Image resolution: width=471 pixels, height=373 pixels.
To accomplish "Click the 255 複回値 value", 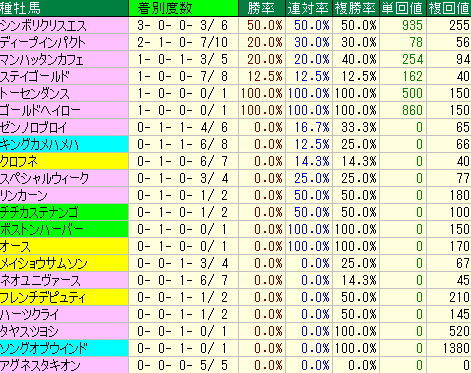I will 460,25.
